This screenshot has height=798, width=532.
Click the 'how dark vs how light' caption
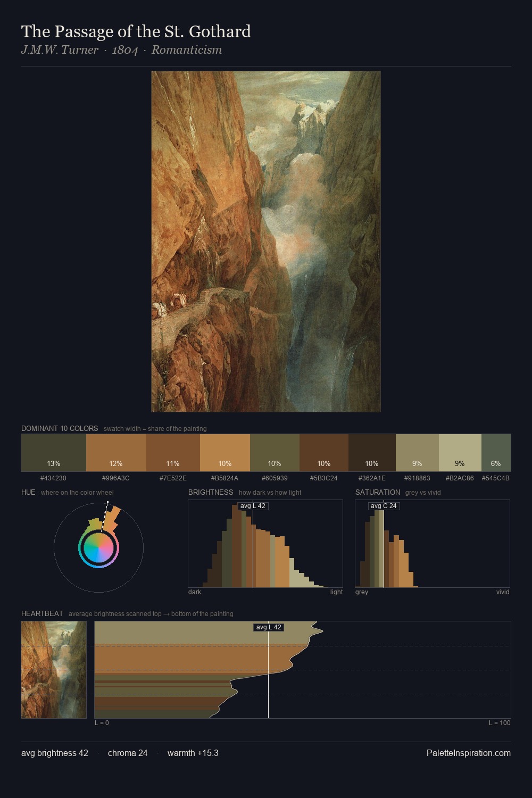click(270, 493)
